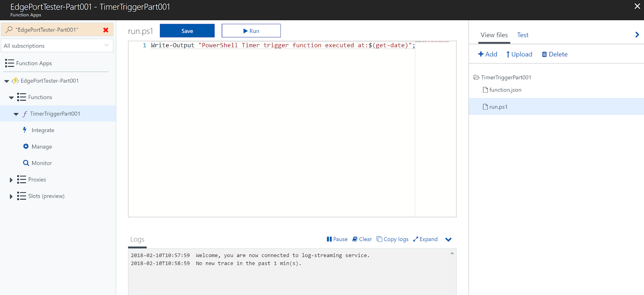The image size is (644, 295).
Task: Select the Functions label in tree
Action: click(40, 97)
